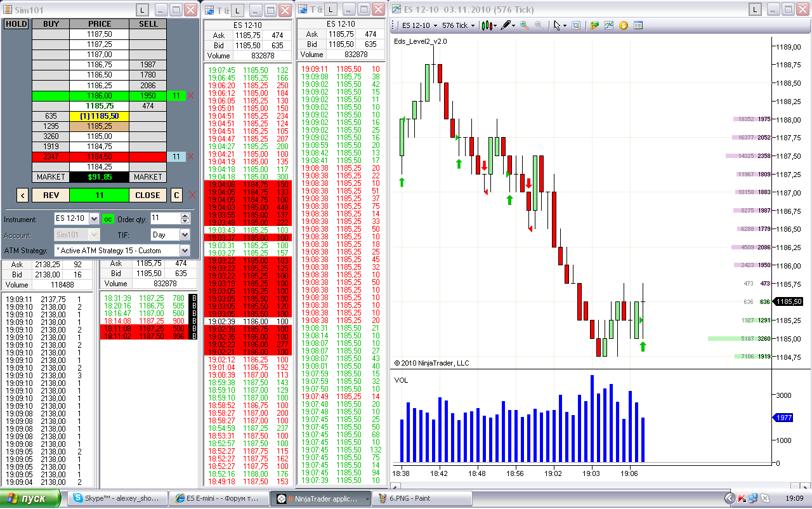Open the chart properties icon in toolbar
The width and height of the screenshot is (812, 509).
tap(609, 25)
